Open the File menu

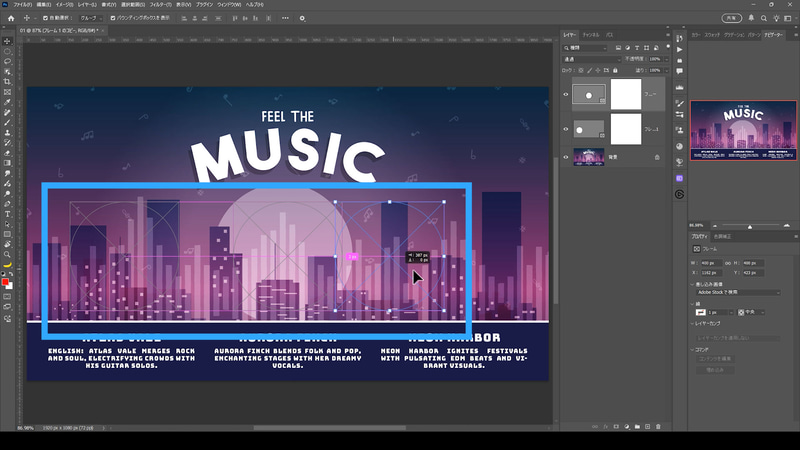(22, 5)
